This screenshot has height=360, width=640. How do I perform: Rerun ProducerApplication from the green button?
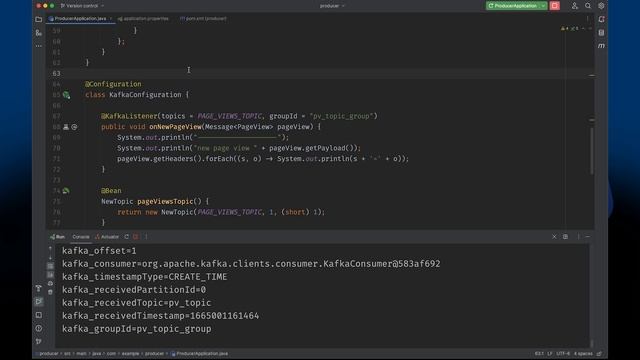(x=513, y=6)
